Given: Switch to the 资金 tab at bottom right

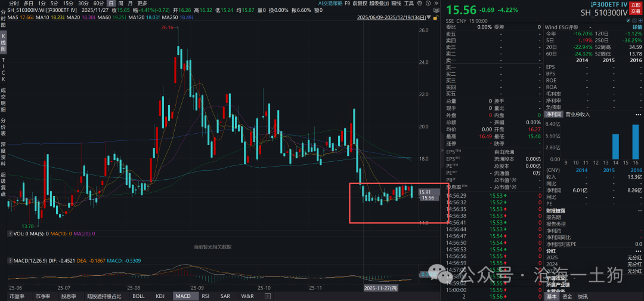Looking at the screenshot, I should coord(566,296).
